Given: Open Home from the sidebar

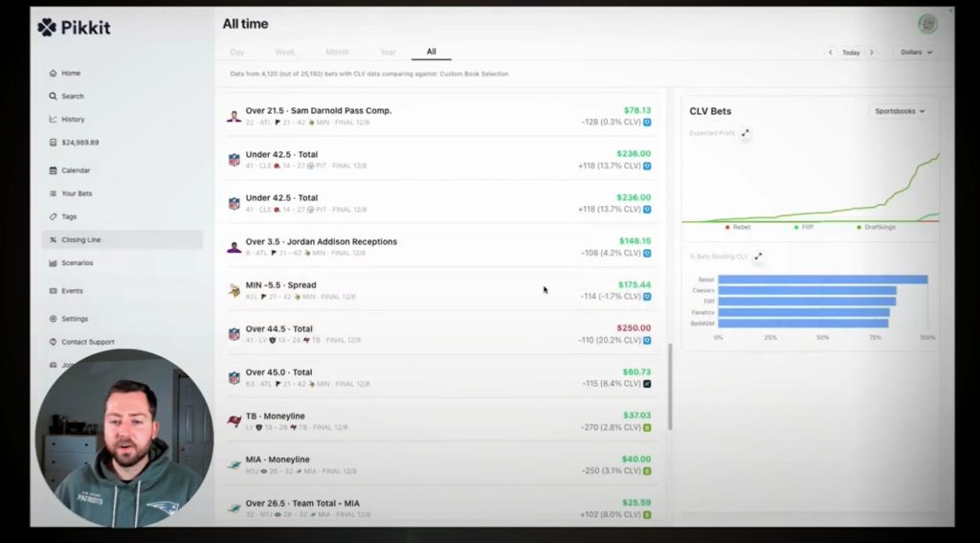Looking at the screenshot, I should point(70,73).
